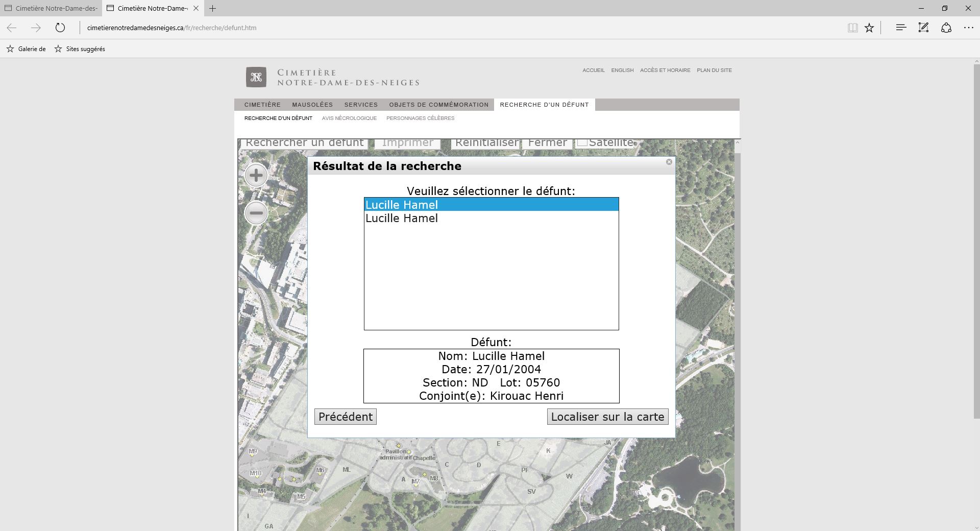980x531 pixels.
Task: Refresh the current browser page
Action: 60,28
